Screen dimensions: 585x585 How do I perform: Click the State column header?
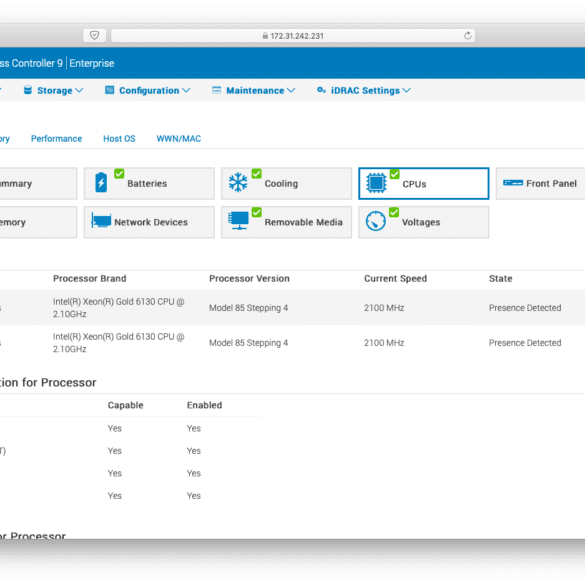pos(500,278)
